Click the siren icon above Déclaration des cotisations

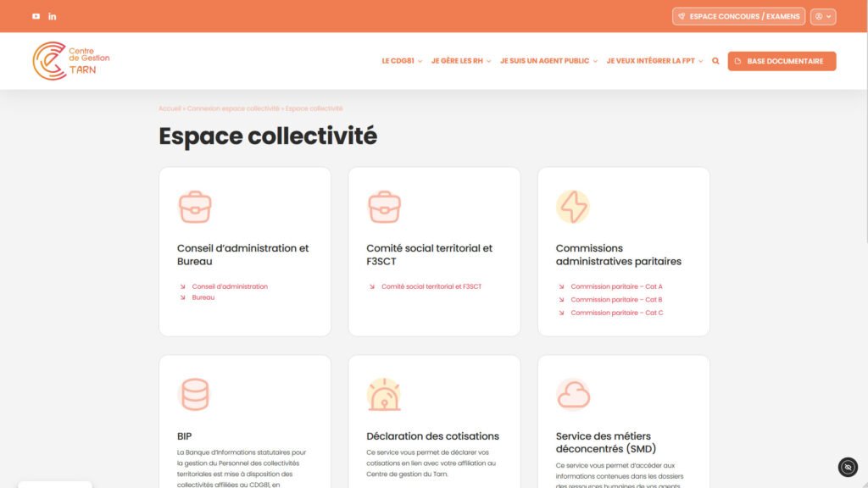tap(383, 394)
